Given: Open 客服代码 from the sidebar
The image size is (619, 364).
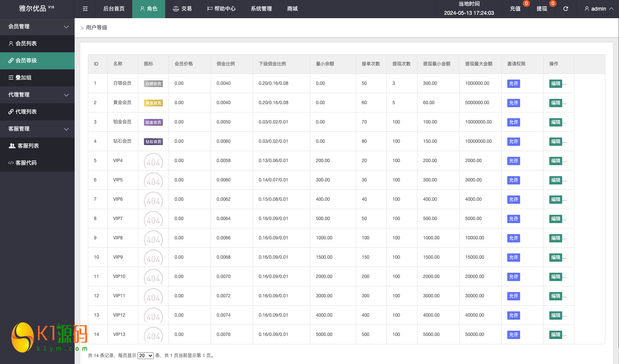Looking at the screenshot, I should pyautogui.click(x=26, y=163).
